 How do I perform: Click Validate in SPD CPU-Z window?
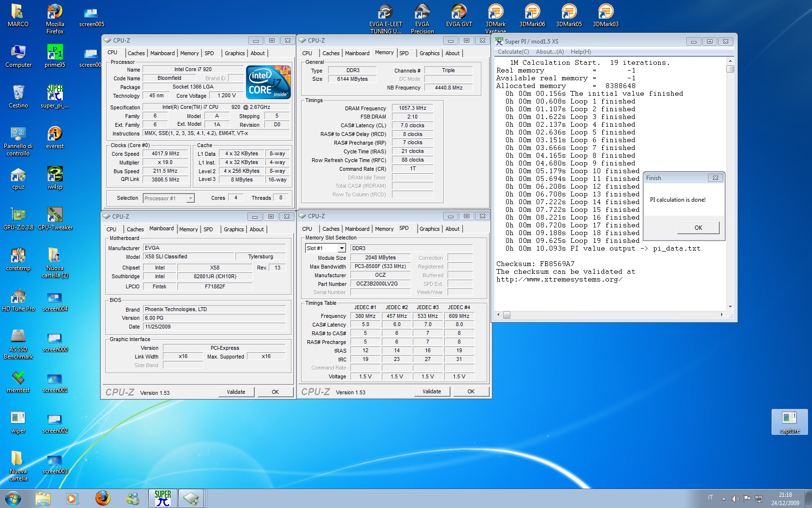(432, 391)
